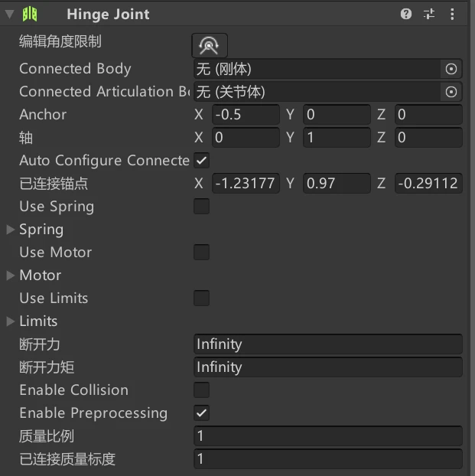This screenshot has width=475, height=476.
Task: Disable the Enable Preprocessing checkbox
Action: pos(201,412)
